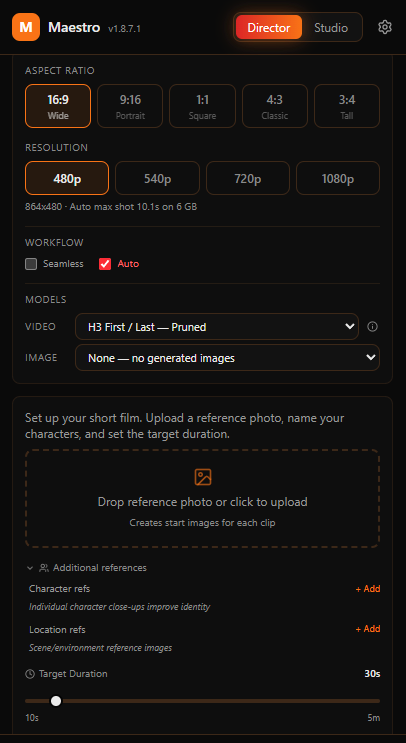
Task: Enable the Seamless workflow checkbox
Action: (31, 264)
